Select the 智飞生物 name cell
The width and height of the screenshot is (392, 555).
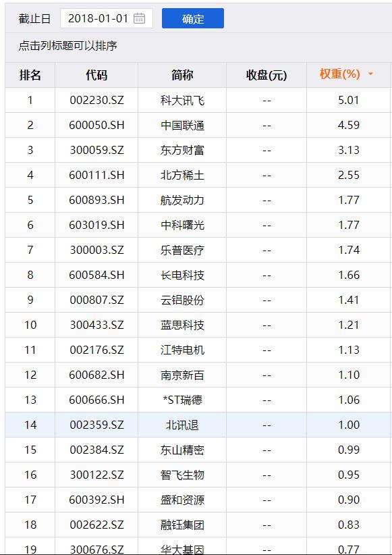(182, 475)
